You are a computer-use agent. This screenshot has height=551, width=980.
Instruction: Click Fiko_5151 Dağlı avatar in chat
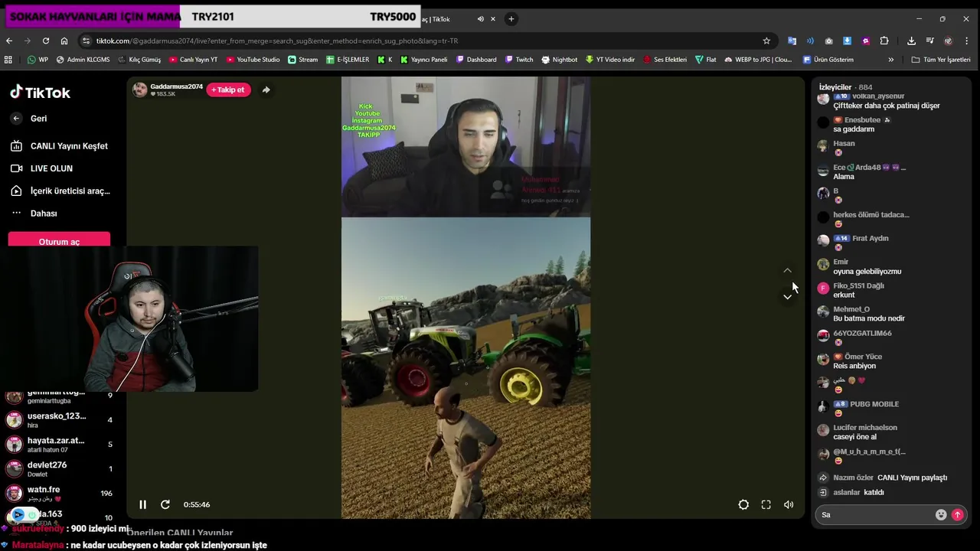tap(823, 289)
